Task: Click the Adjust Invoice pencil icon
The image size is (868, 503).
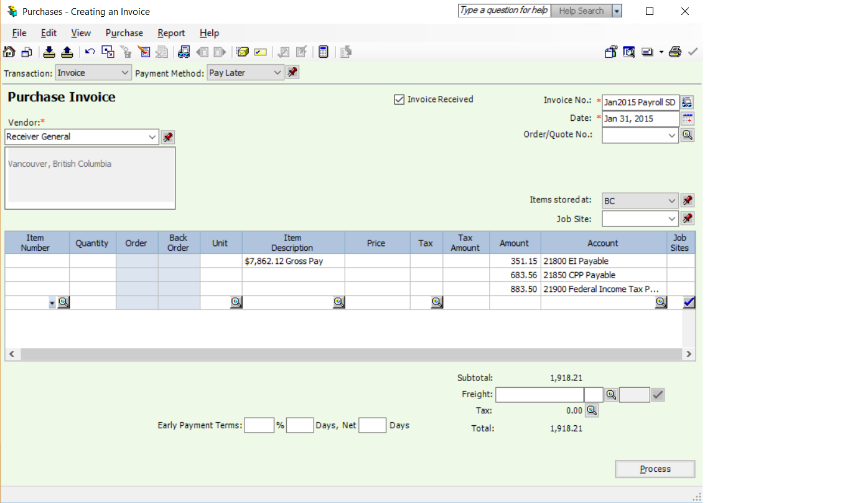Action: tap(144, 52)
